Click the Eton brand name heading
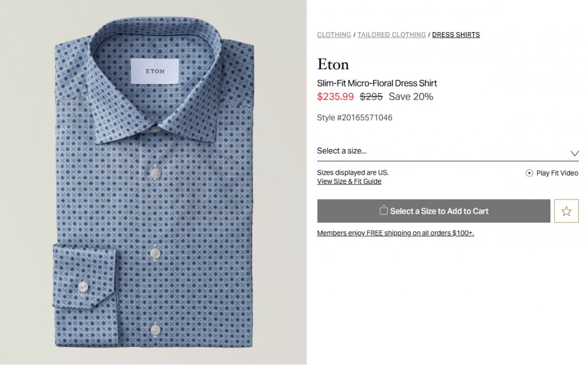588x365 pixels. (333, 64)
